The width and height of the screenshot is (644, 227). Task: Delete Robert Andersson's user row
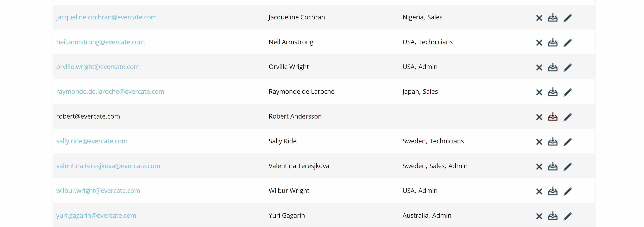pos(539,117)
